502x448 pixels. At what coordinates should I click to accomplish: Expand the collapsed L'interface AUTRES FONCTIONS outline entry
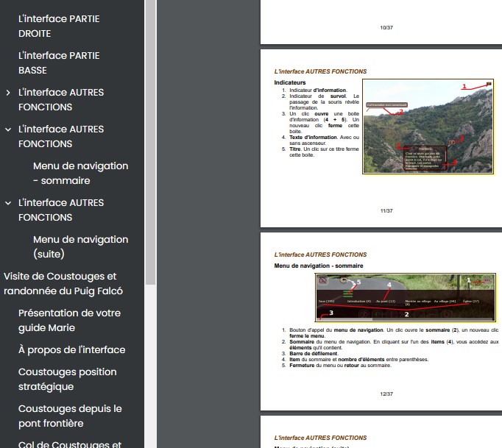pos(8,93)
